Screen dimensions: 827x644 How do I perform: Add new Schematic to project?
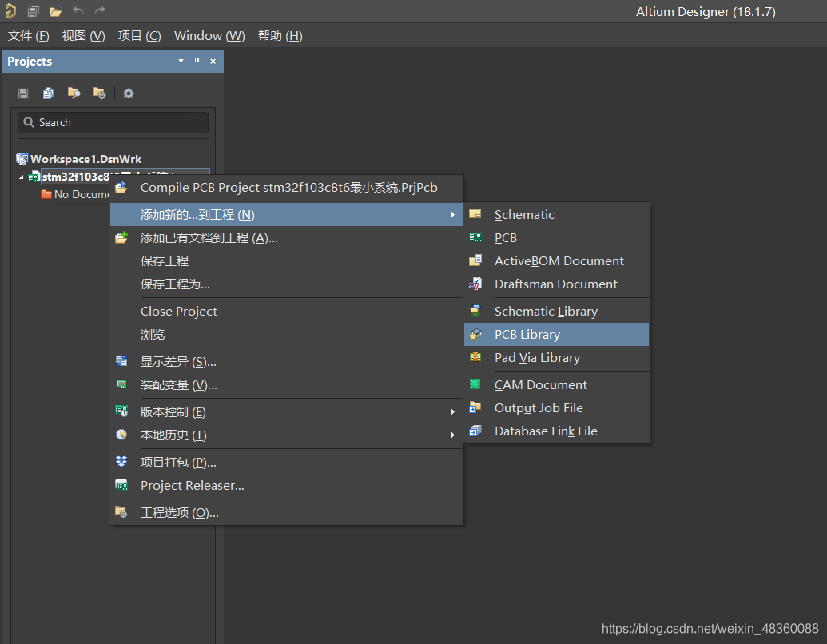[556, 215]
